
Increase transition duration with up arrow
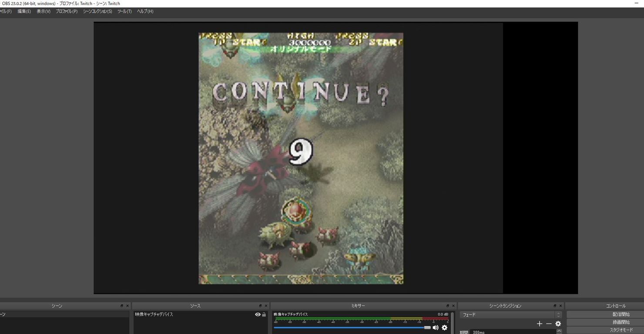559,331
